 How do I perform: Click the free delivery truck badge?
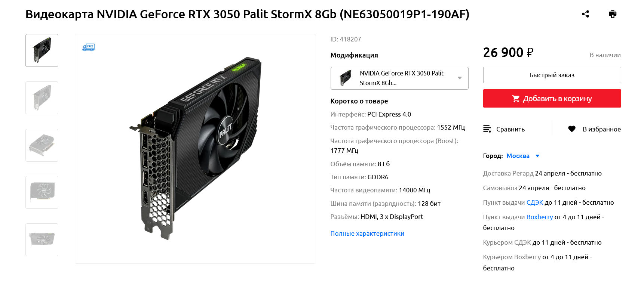pos(89,47)
